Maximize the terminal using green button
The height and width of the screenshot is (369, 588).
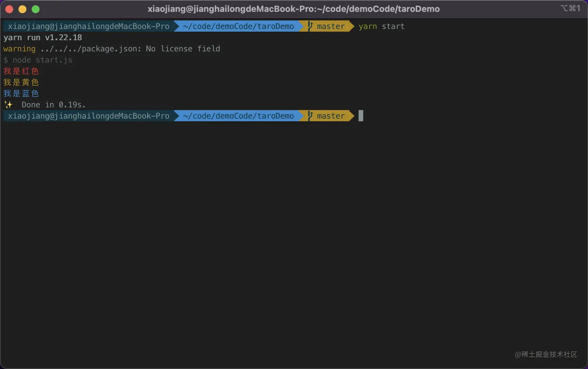35,9
